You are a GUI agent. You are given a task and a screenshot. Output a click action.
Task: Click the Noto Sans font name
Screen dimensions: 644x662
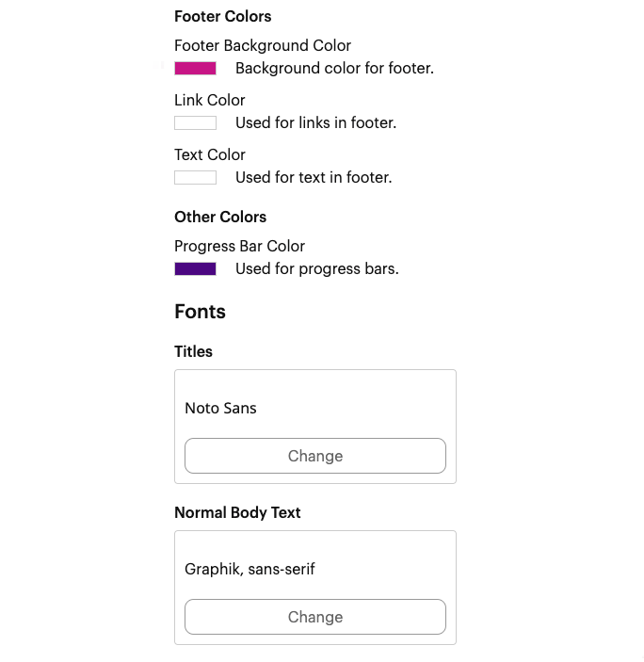tap(220, 408)
